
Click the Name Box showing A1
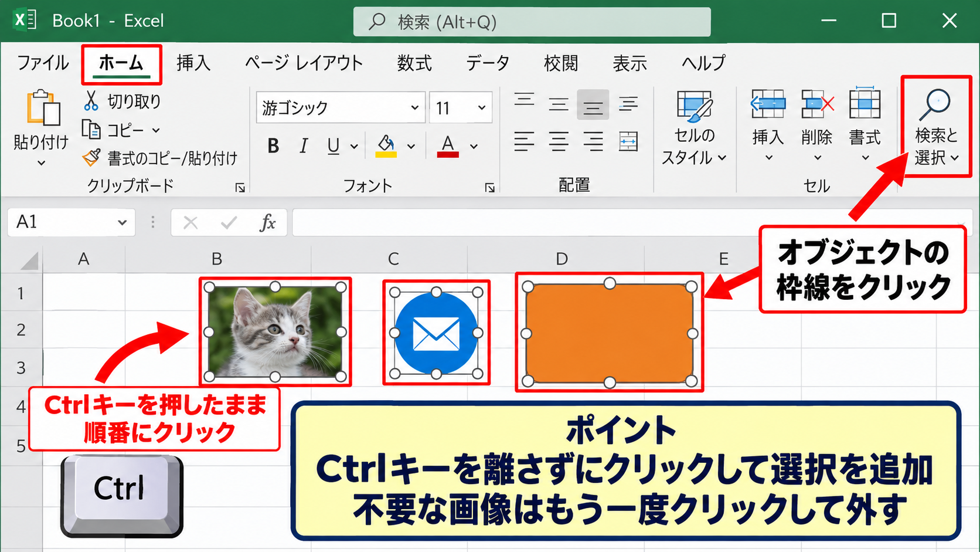tap(72, 222)
